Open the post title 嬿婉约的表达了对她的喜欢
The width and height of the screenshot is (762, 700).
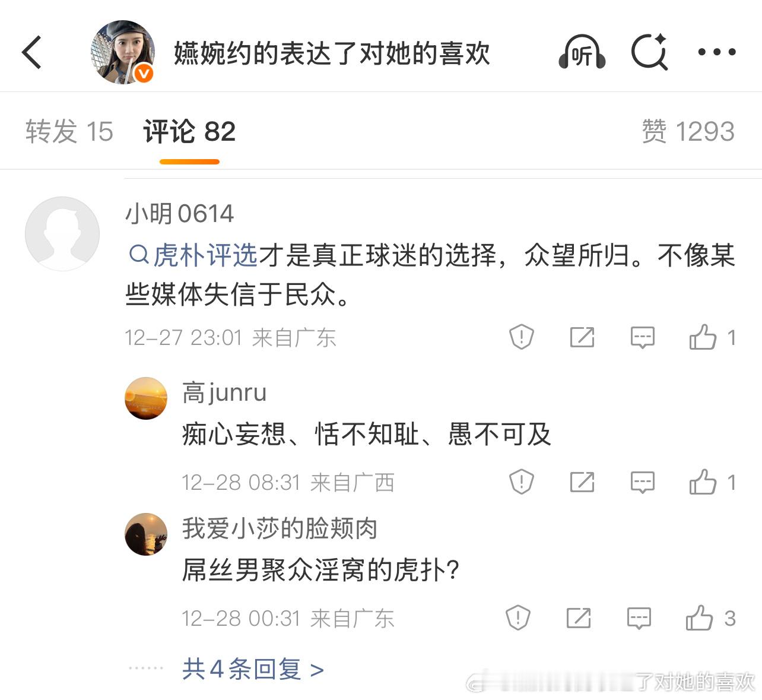tap(331, 52)
